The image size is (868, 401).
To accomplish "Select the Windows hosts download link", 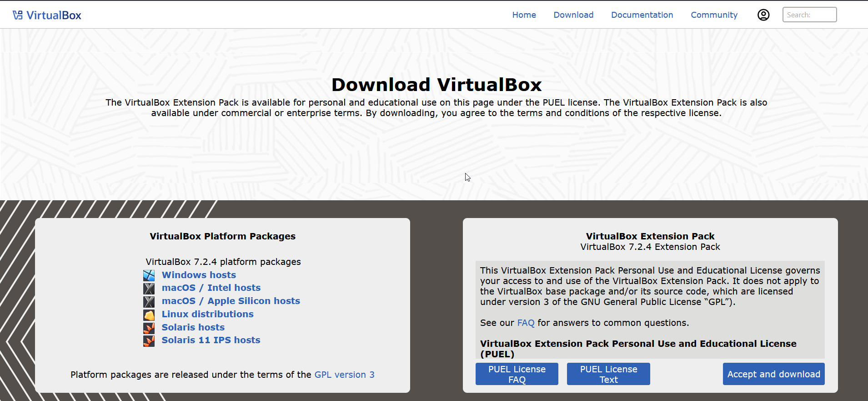I will (199, 275).
